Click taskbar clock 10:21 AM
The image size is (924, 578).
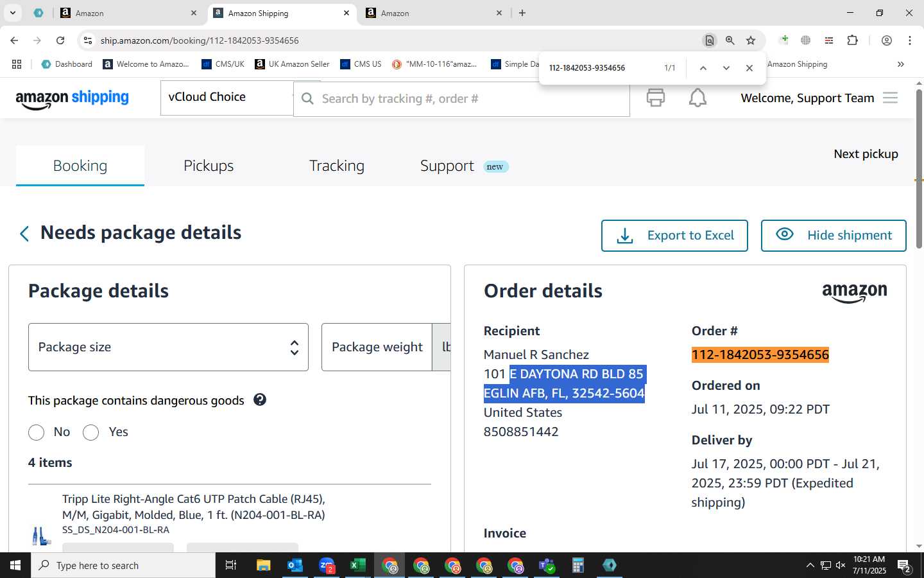tap(869, 565)
